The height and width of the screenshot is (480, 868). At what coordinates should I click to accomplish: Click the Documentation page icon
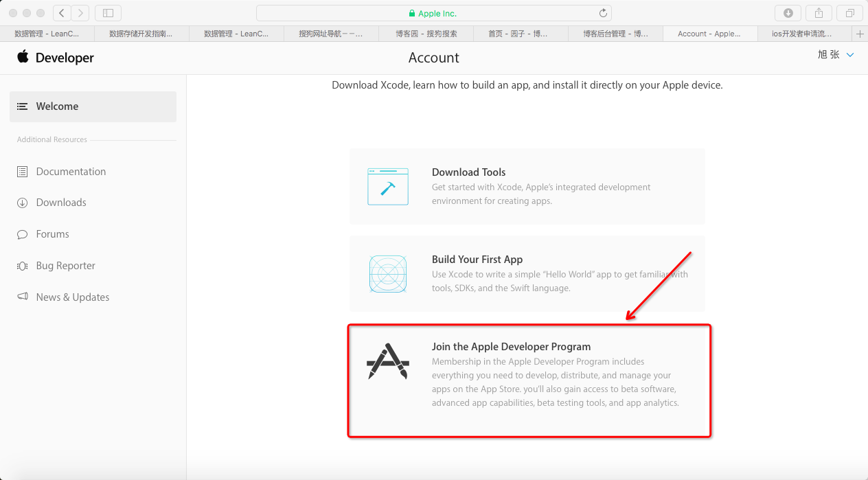23,172
